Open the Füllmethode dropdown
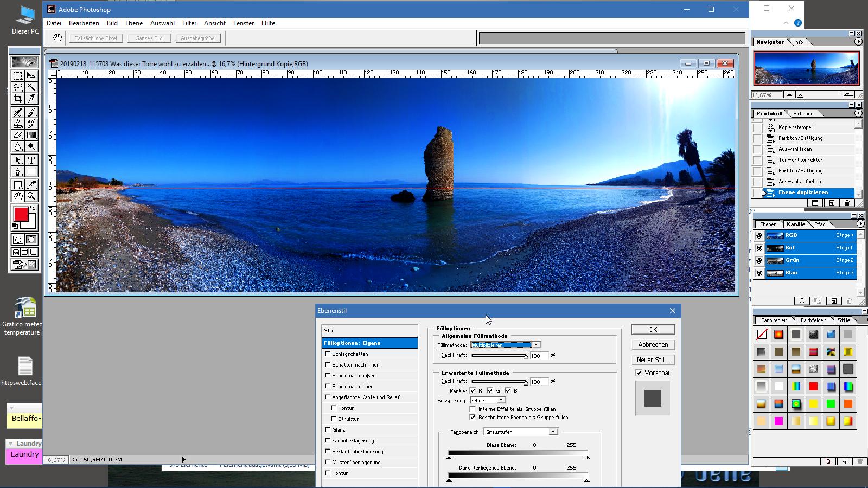This screenshot has width=868, height=488. coord(536,345)
